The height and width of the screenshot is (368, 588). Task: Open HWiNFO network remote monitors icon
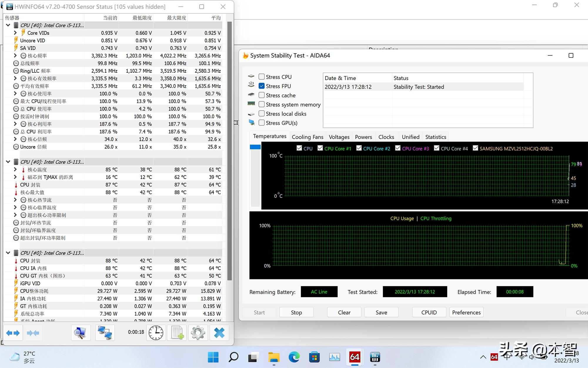coord(105,333)
